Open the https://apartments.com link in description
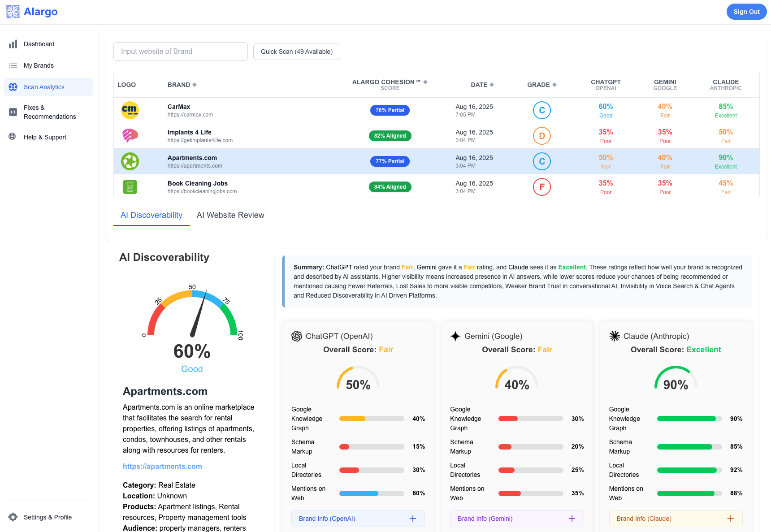The height and width of the screenshot is (532, 771). point(162,466)
